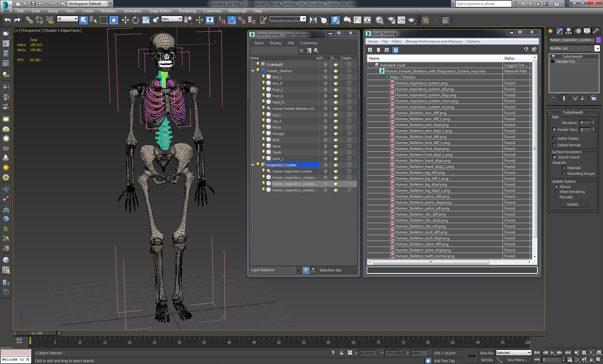
Task: Click Refresh icon in Asset Tracking
Action: 370,50
